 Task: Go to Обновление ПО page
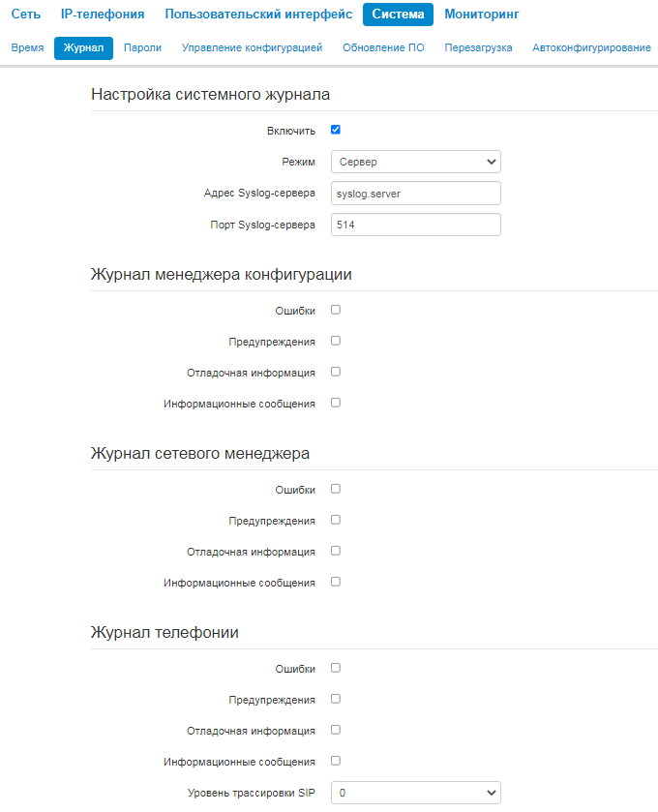coord(383,47)
